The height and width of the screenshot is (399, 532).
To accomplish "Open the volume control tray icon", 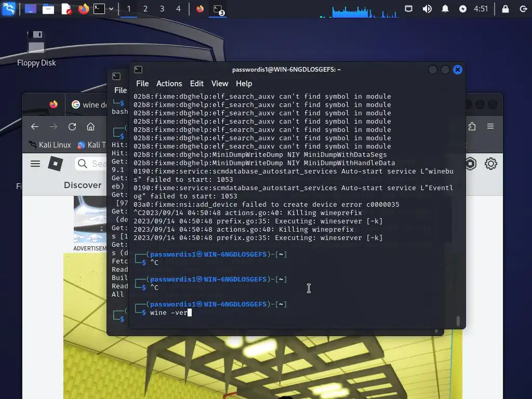I will coord(427,9).
